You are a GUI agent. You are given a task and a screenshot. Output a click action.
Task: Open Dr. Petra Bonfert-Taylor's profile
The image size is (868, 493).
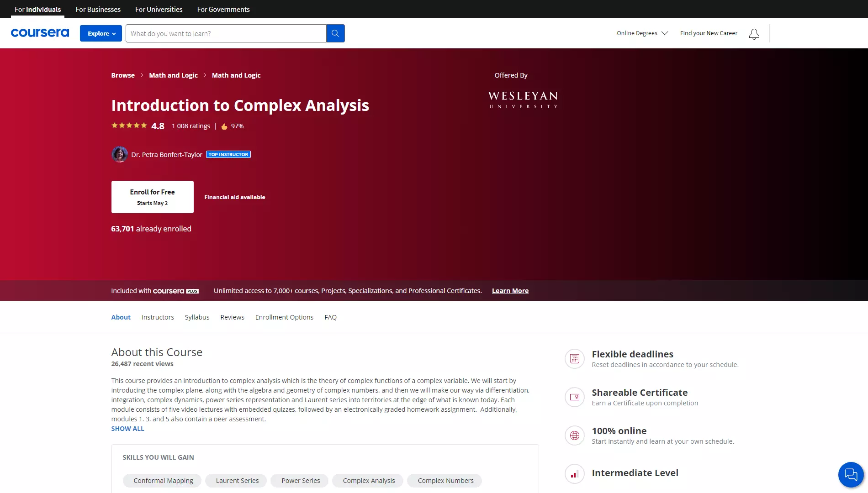coord(167,155)
